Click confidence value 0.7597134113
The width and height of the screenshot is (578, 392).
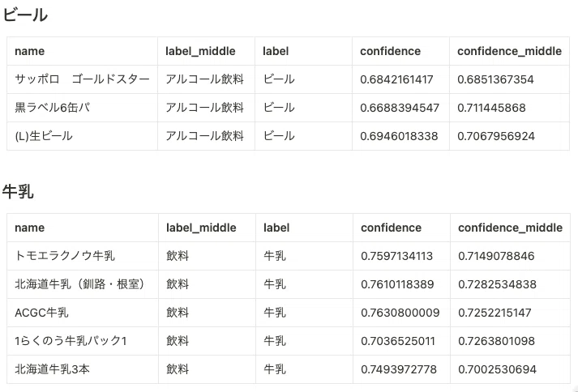point(396,256)
